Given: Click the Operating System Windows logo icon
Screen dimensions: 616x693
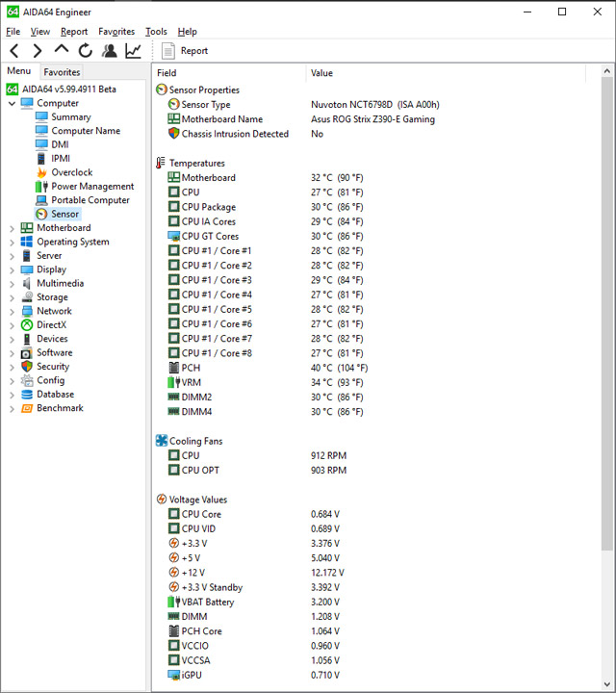Looking at the screenshot, I should [x=27, y=242].
